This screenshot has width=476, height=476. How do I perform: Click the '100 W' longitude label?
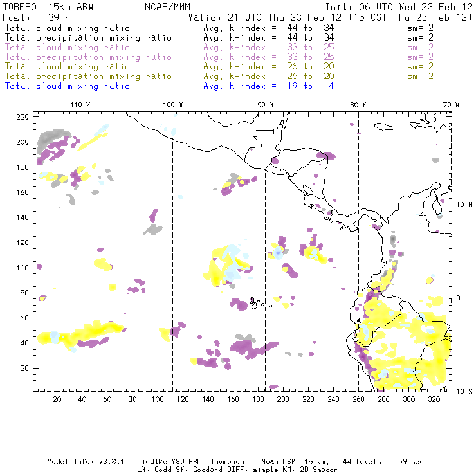(173, 105)
